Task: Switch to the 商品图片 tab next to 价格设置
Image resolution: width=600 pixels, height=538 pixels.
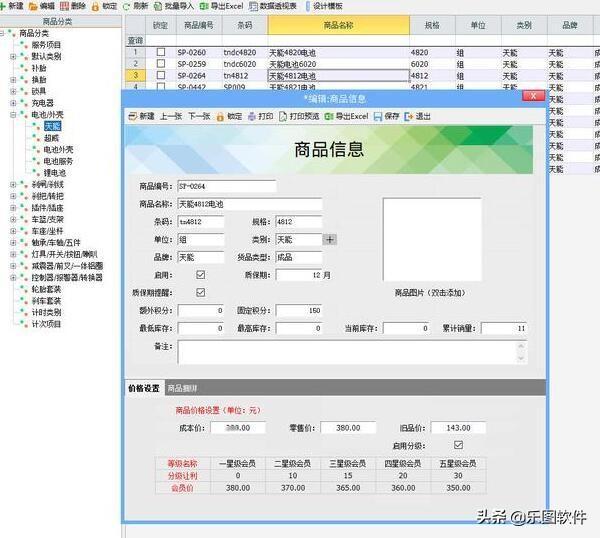Action: (x=183, y=388)
